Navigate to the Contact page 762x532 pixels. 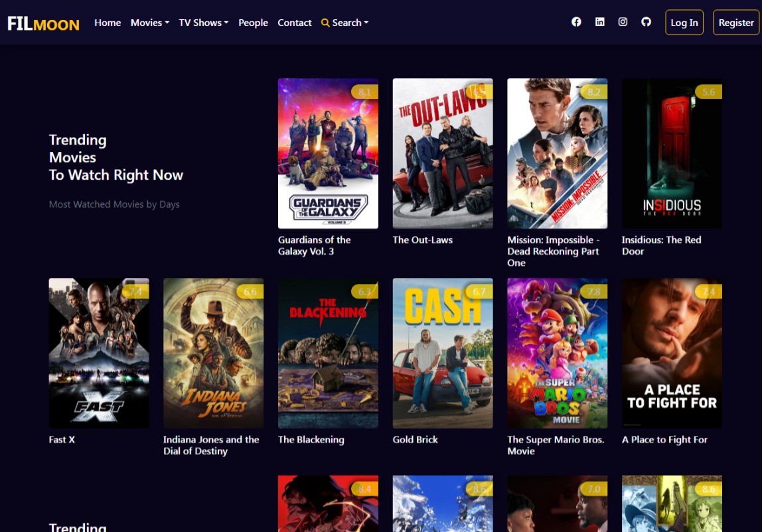click(294, 23)
